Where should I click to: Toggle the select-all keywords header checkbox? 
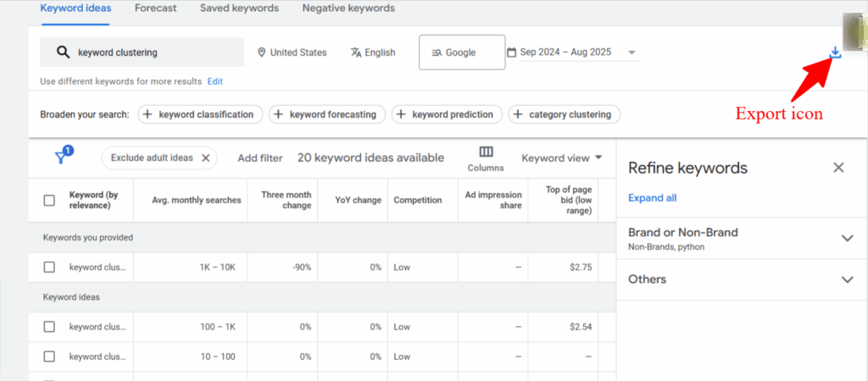[49, 201]
